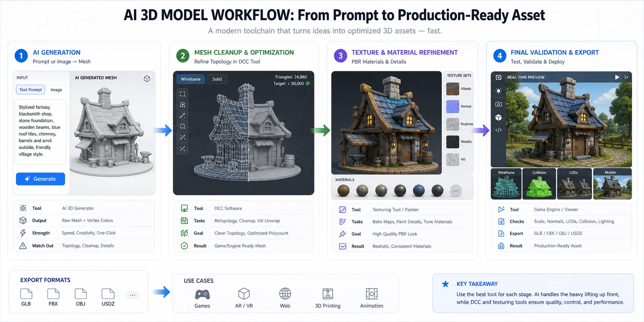Click the fifth tool in the mesh toolbar

pos(183,137)
